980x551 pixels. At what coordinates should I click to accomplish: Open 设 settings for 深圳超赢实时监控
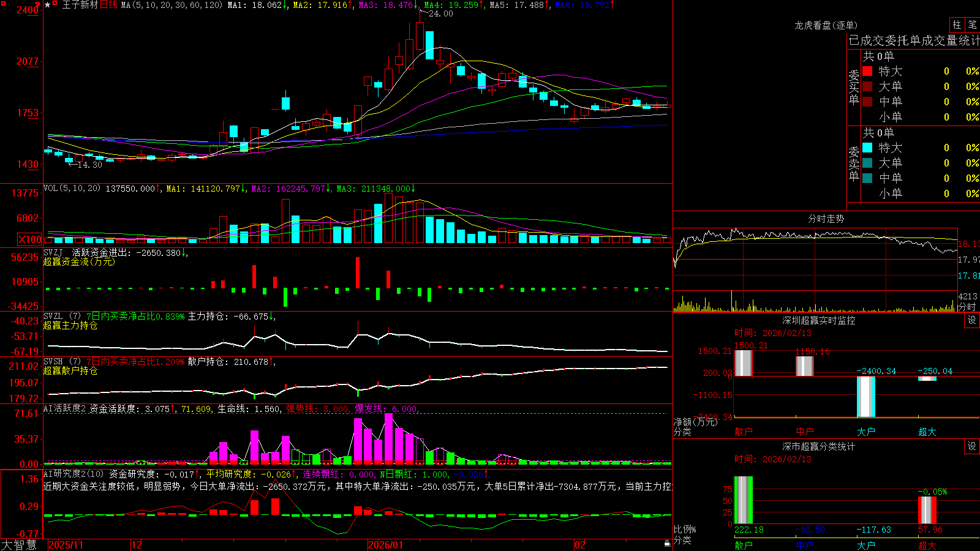click(x=972, y=320)
